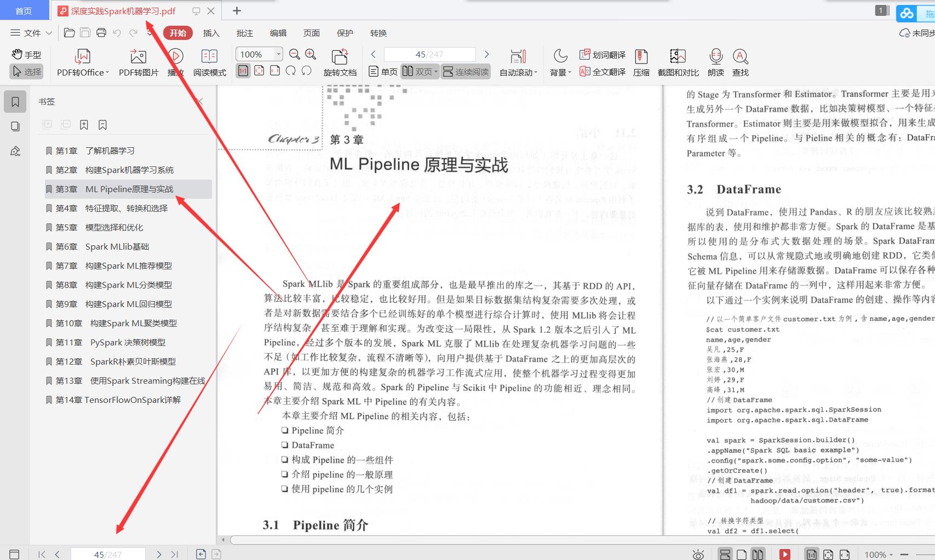Open annotations panel in left sidebar

pyautogui.click(x=15, y=151)
